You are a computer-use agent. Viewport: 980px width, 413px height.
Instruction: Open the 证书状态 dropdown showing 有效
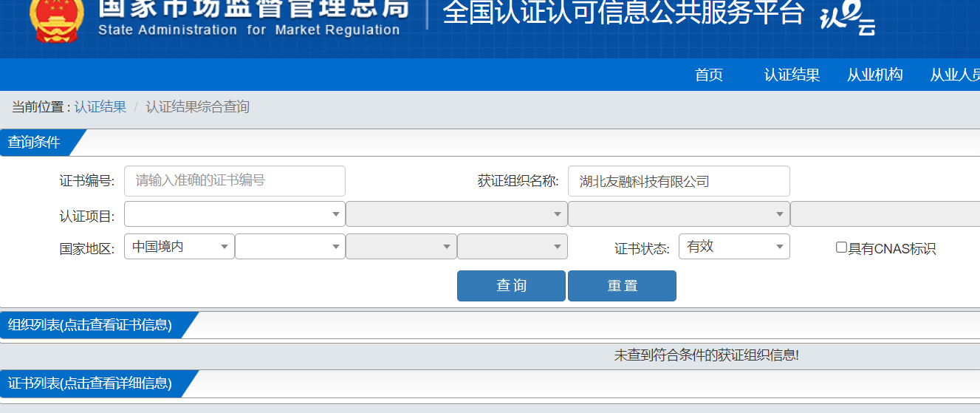pyautogui.click(x=734, y=247)
